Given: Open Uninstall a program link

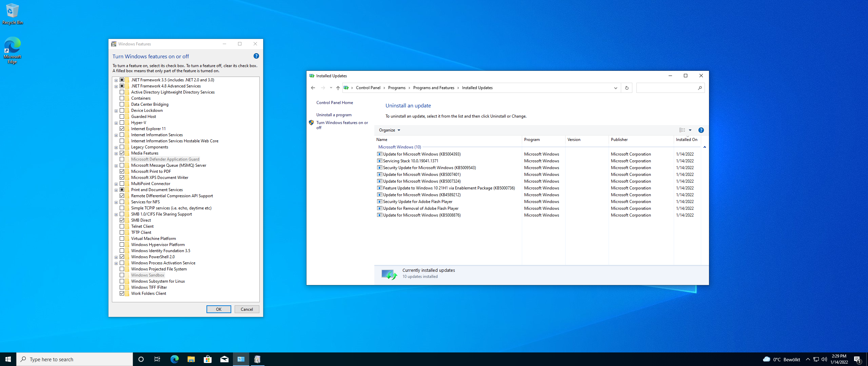Looking at the screenshot, I should pyautogui.click(x=334, y=115).
